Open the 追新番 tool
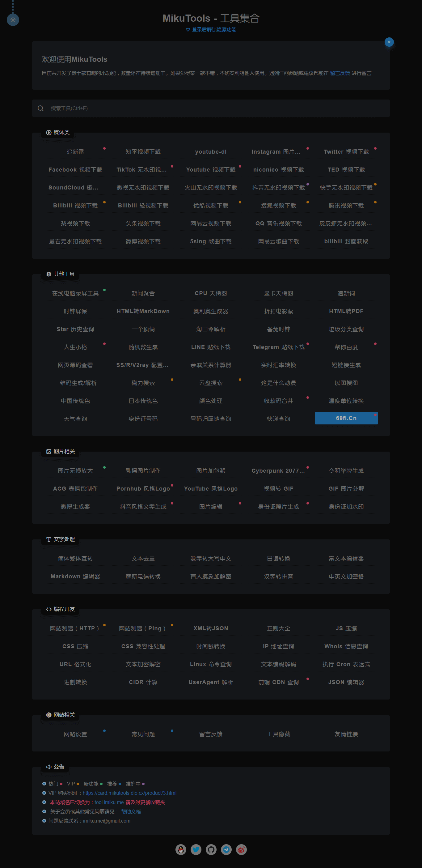The image size is (422, 868). [75, 152]
